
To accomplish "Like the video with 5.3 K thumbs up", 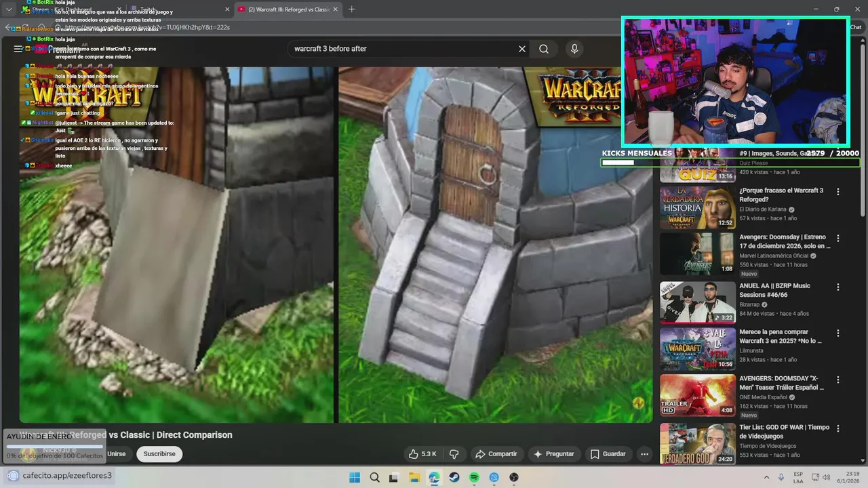I will 422,454.
